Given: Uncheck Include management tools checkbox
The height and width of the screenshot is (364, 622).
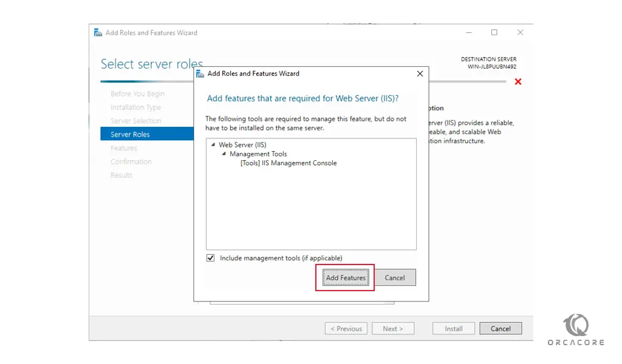Looking at the screenshot, I should [x=211, y=258].
